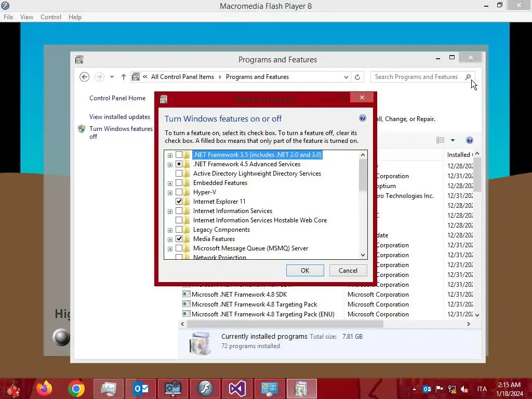Click the search magnifier icon
The height and width of the screenshot is (399, 532).
pyautogui.click(x=468, y=77)
